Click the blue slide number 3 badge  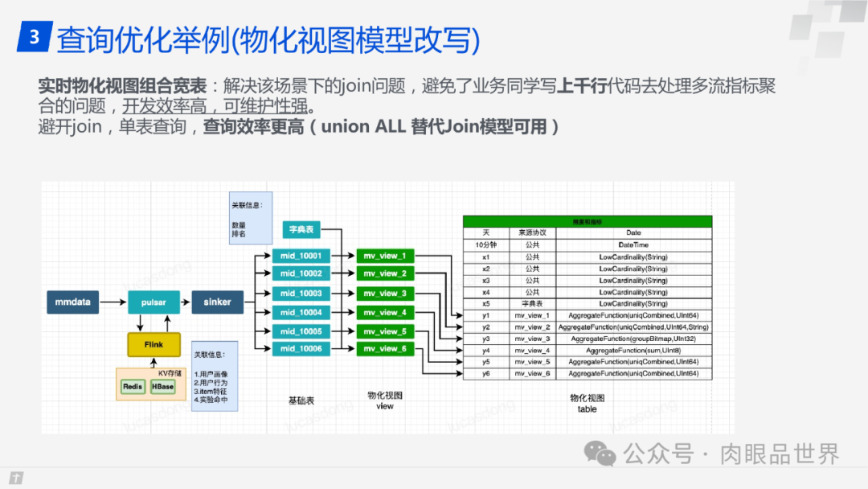35,36
